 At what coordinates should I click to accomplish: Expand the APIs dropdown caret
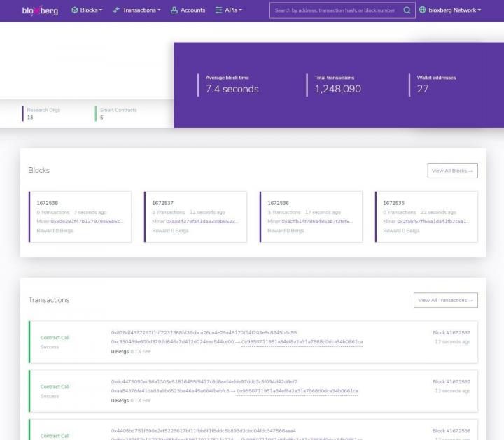(x=241, y=10)
